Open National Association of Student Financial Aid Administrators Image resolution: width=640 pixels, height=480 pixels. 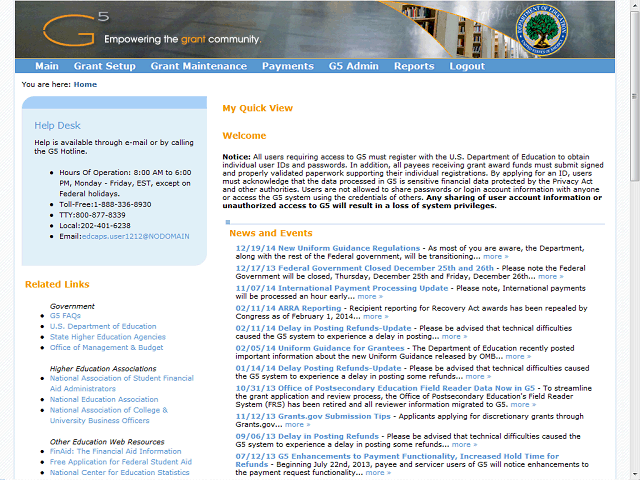(122, 383)
